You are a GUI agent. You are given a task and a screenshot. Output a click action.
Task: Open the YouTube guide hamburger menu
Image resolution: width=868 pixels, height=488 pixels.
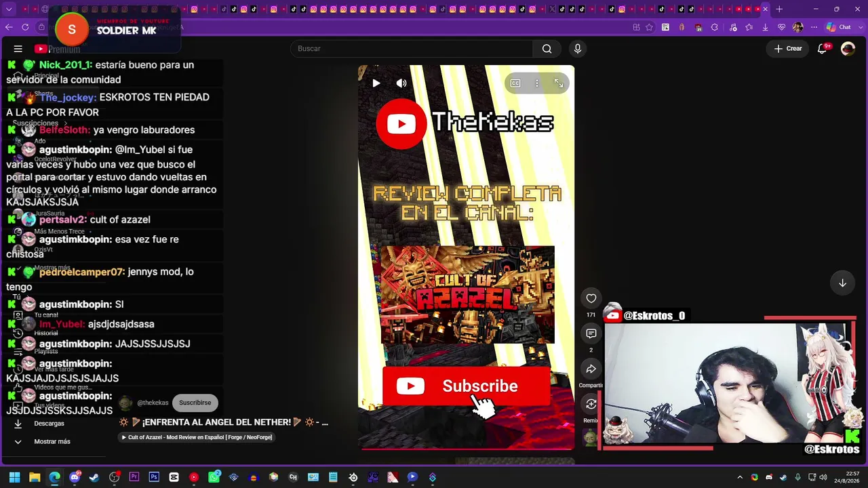coord(18,49)
